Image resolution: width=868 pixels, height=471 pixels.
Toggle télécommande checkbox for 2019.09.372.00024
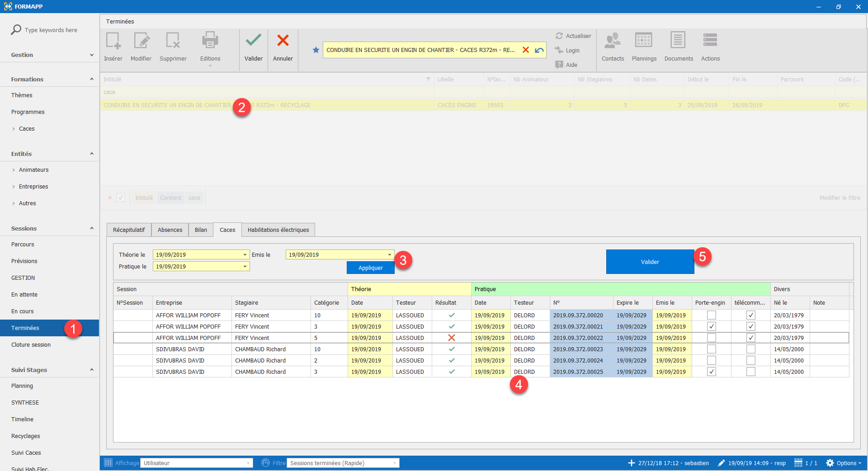(751, 360)
